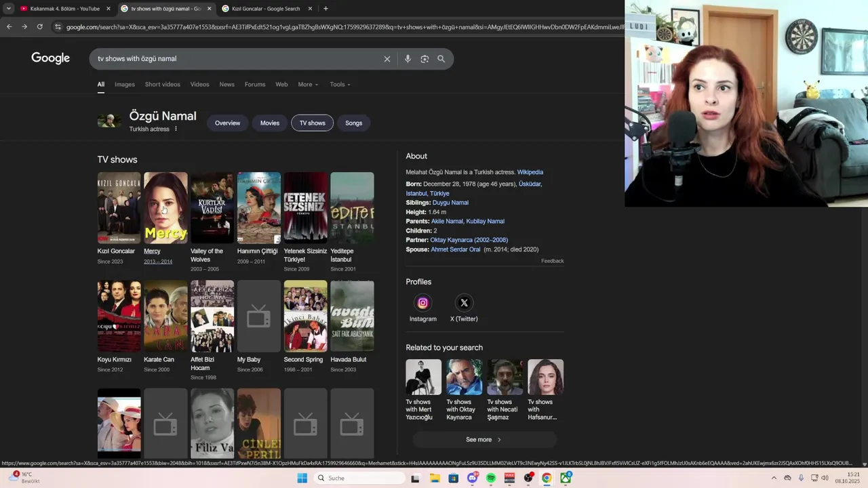Open three-dot options next to Turkish actress
The height and width of the screenshot is (488, 868).
176,129
